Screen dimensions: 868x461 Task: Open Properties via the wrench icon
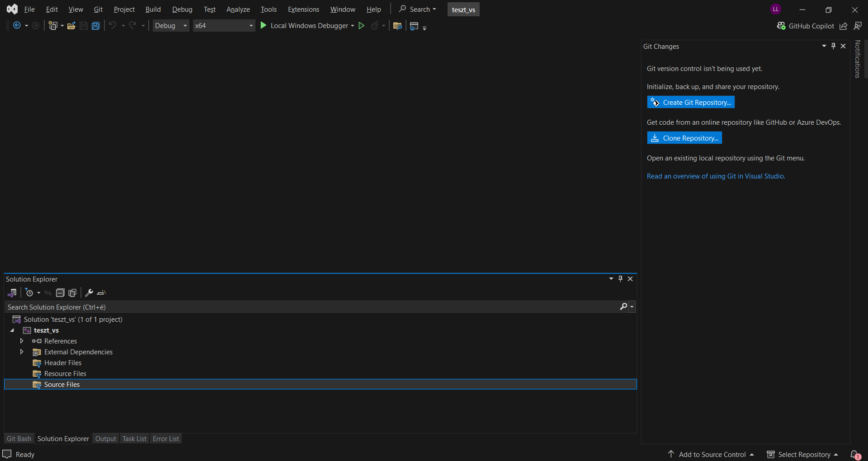89,293
